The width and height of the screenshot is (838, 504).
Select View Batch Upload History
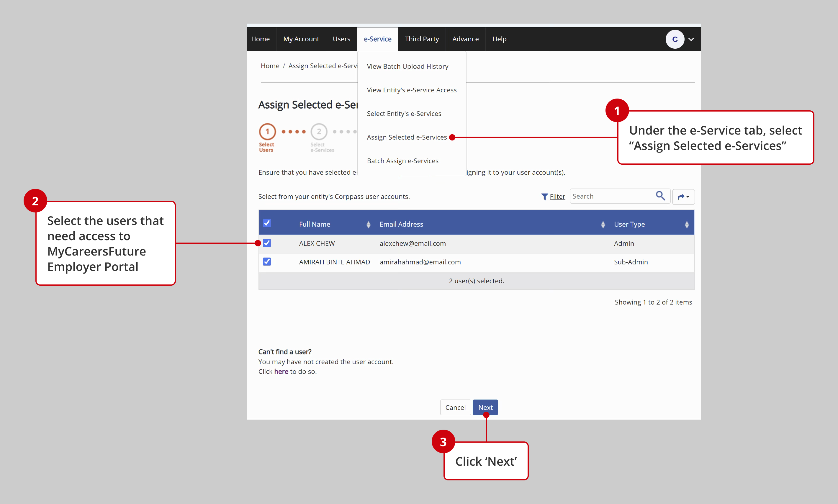pyautogui.click(x=407, y=67)
